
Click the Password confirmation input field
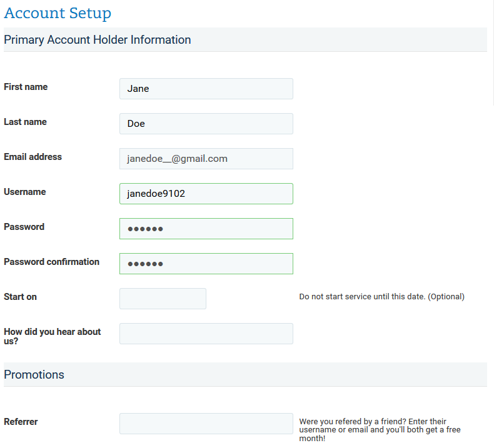point(206,264)
